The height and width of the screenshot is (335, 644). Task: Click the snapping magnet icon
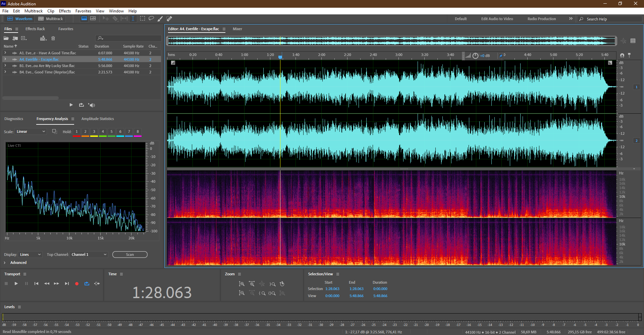pos(622,55)
